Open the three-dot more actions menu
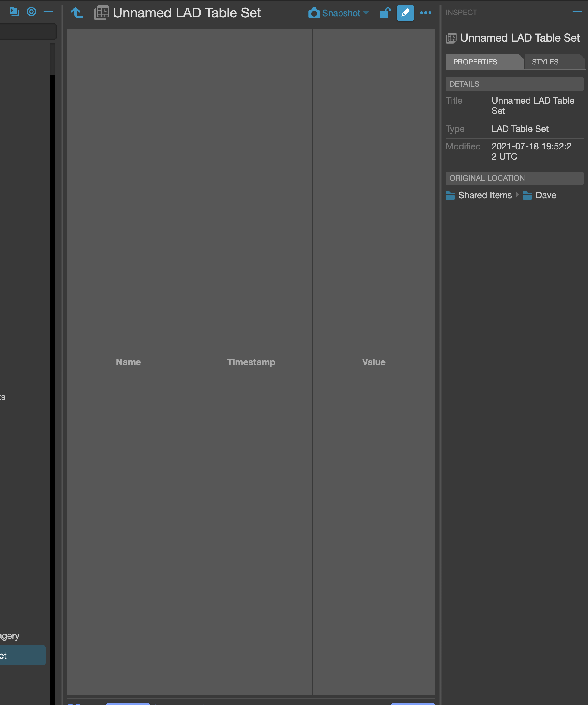This screenshot has width=588, height=705. click(x=426, y=13)
